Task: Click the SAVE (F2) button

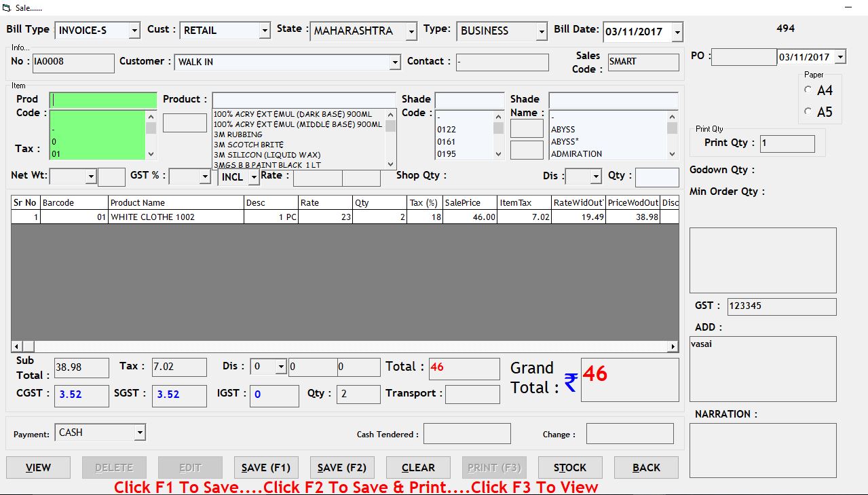Action: [x=342, y=468]
